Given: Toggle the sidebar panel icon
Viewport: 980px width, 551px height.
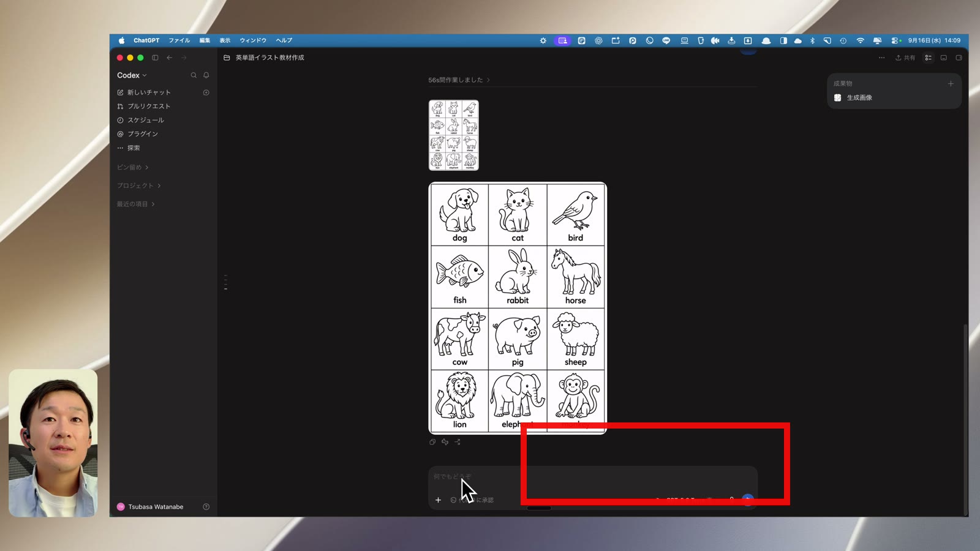Looking at the screenshot, I should (155, 58).
